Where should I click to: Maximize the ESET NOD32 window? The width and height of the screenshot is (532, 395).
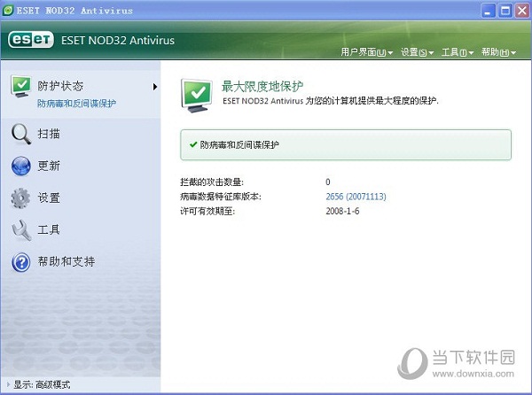point(505,12)
